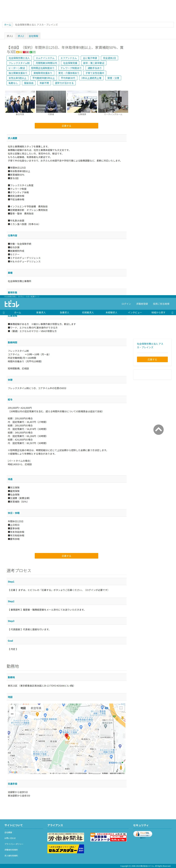
Task: Open the 労働新聞社 alliance banner
Action: pyautogui.click(x=66, y=837)
